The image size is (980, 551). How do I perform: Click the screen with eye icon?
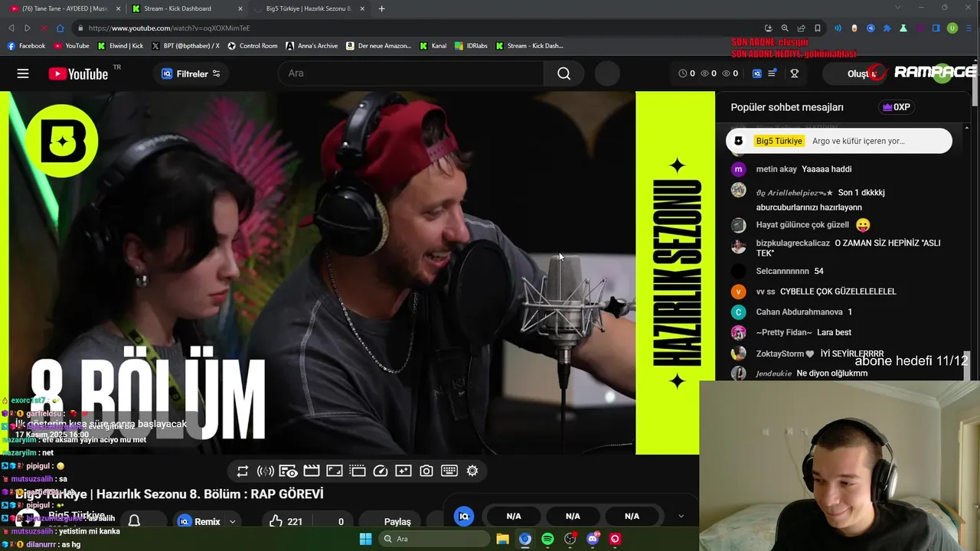289,471
